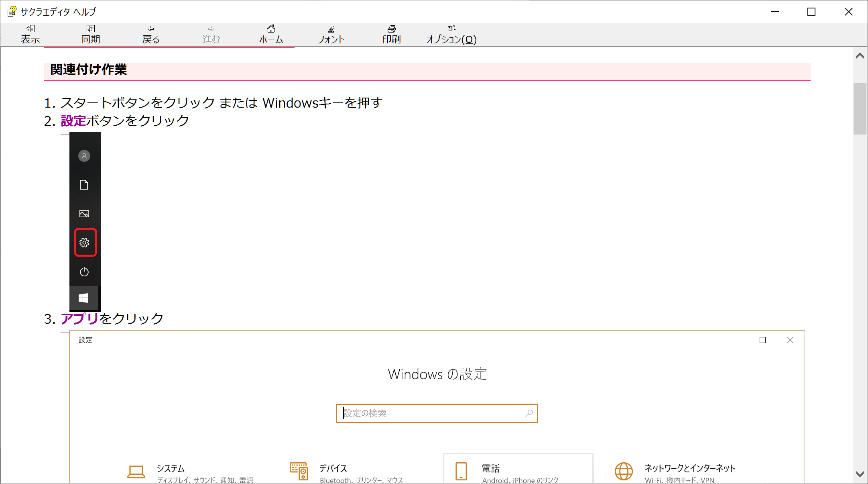The image size is (868, 484).
Task: Click the settings gear icon in sidebar image
Action: 84,243
